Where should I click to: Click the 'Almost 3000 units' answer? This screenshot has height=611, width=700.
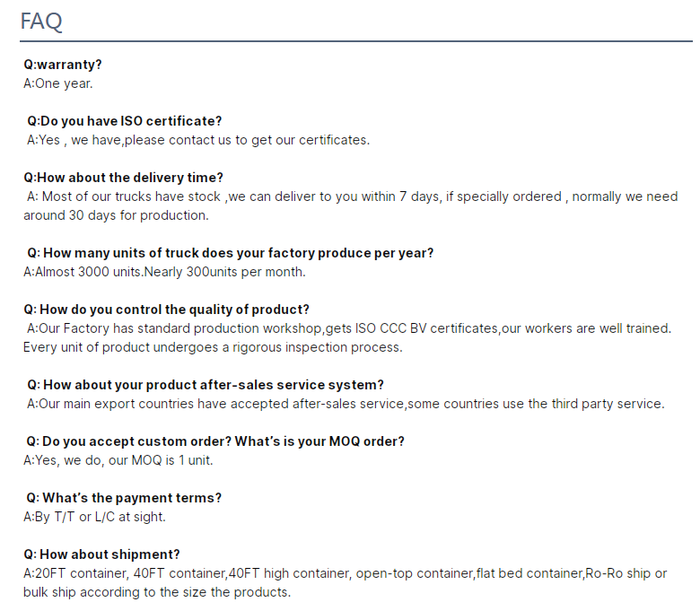tap(164, 272)
